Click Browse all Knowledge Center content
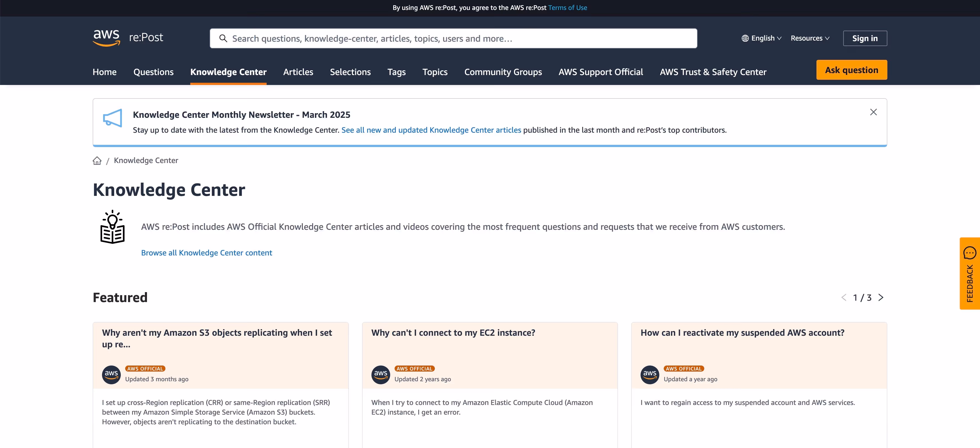The height and width of the screenshot is (448, 980). (x=207, y=253)
